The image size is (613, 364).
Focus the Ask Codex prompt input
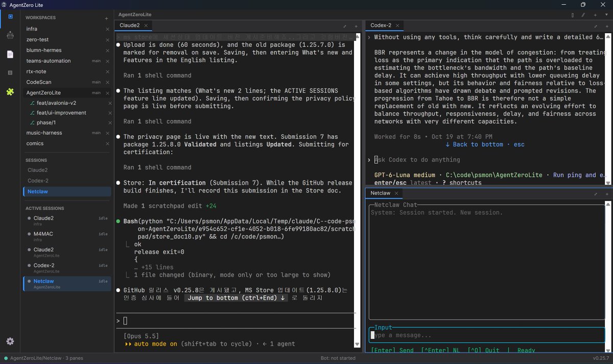[x=417, y=160]
